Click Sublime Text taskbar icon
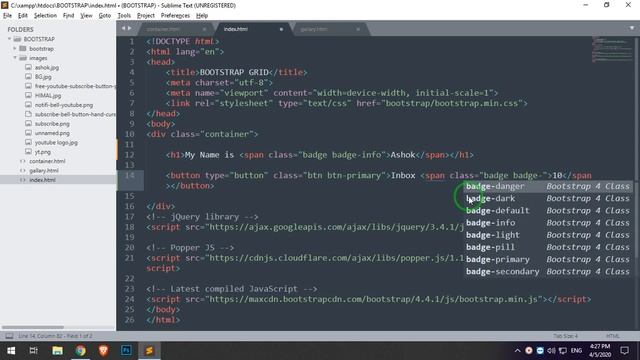 coord(149,351)
